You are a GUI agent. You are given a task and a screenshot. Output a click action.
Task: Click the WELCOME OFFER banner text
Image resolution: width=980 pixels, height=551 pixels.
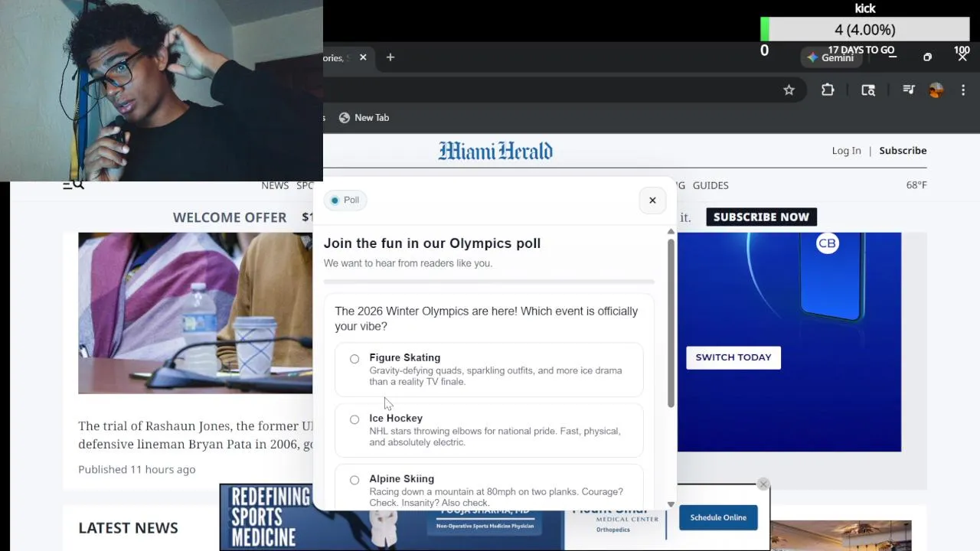[230, 217]
